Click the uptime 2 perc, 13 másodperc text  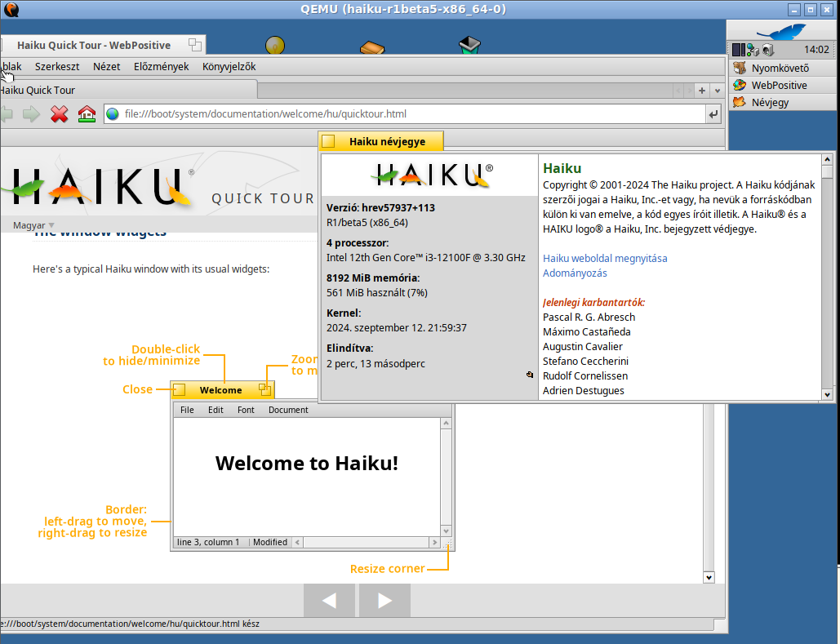(376, 363)
